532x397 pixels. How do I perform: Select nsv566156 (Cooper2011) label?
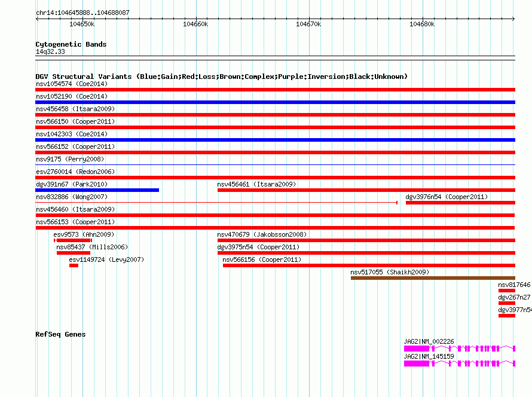tap(262, 259)
